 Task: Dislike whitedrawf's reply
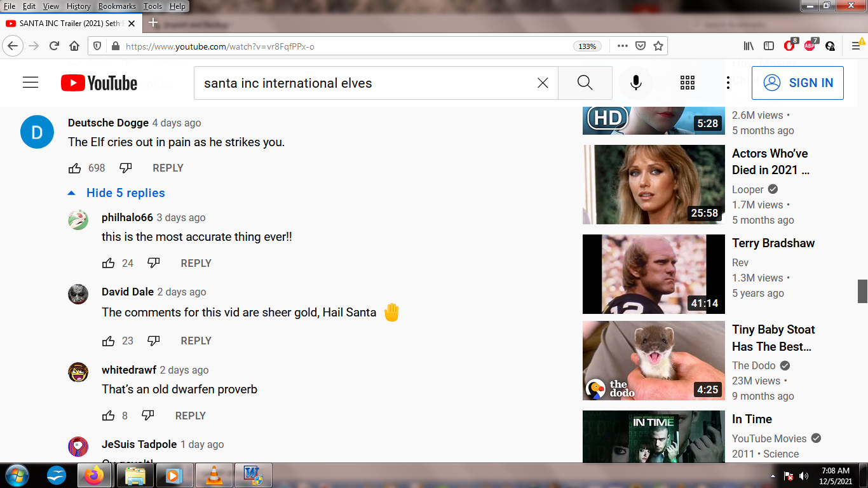(x=148, y=416)
